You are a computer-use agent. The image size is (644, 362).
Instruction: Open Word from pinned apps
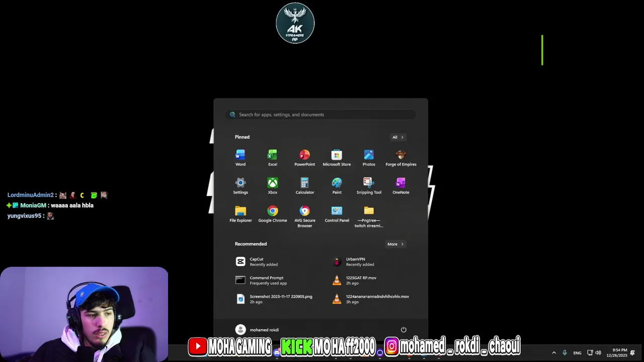(x=240, y=158)
